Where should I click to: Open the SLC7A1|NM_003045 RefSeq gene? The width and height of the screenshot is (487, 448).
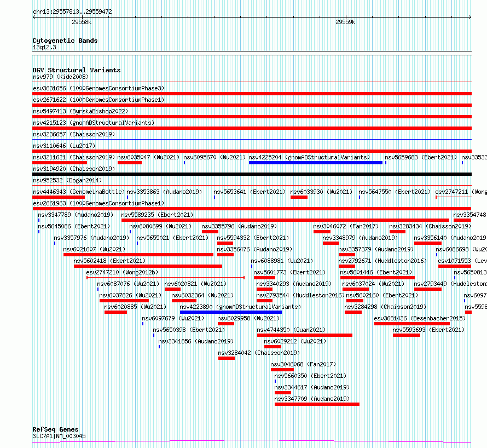coord(59,436)
